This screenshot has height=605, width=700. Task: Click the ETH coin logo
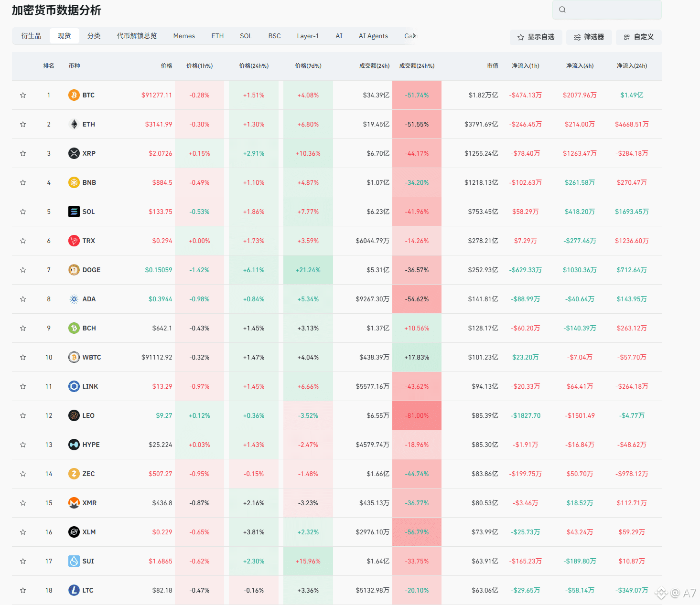(74, 124)
